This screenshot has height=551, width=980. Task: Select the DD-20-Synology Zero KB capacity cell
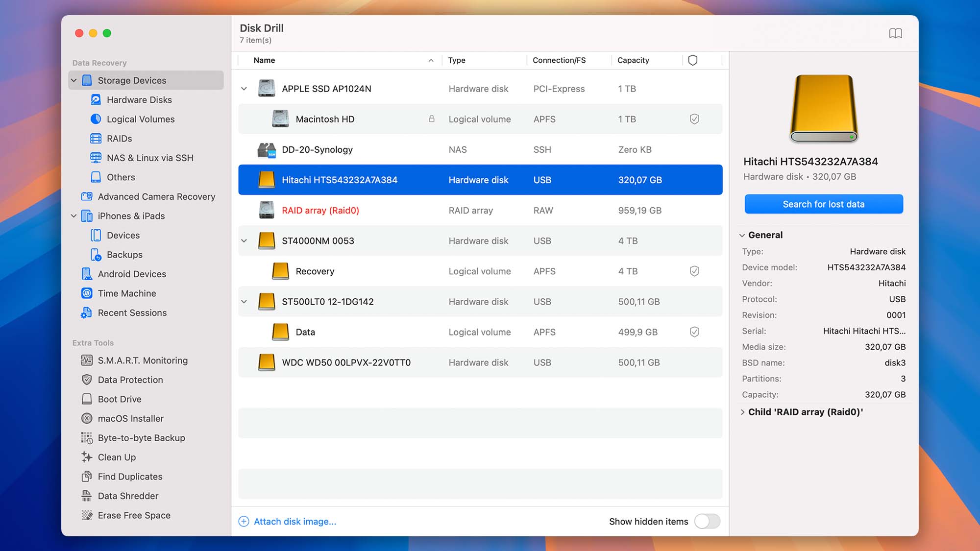click(635, 150)
